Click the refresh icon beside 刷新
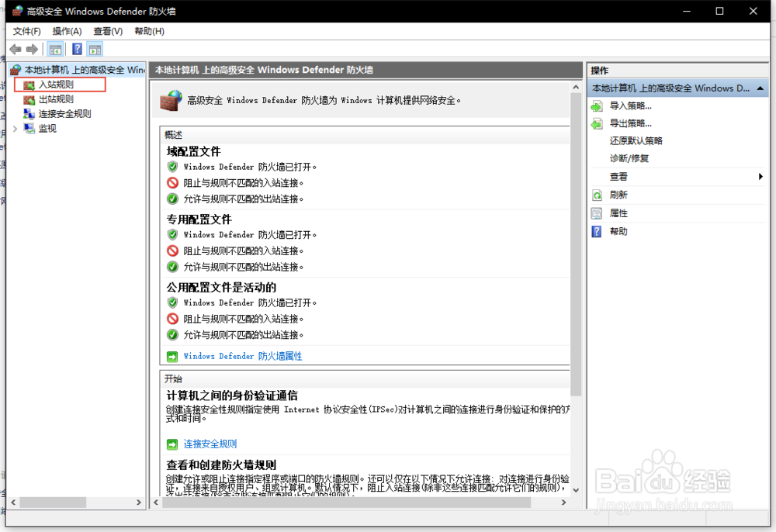The height and width of the screenshot is (532, 776). click(597, 195)
